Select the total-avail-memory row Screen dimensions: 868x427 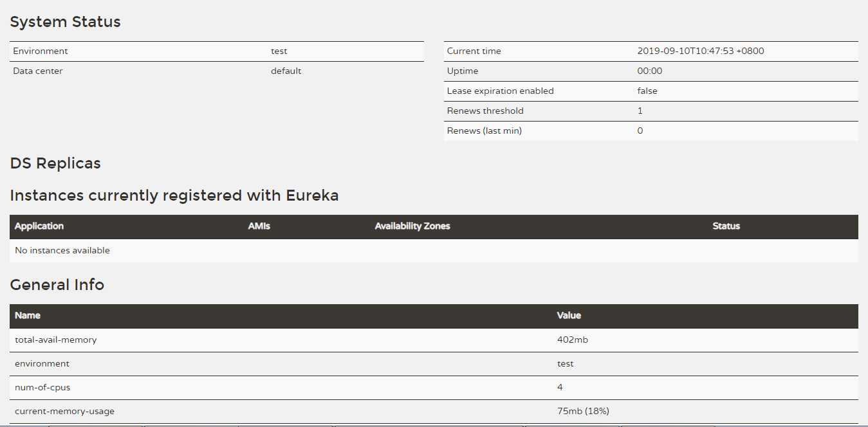[x=434, y=340]
